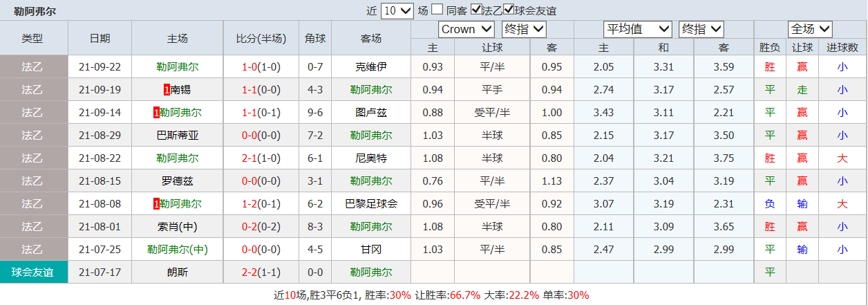Open score 1-1(0-0) match details
The width and height of the screenshot is (868, 305).
(261, 89)
